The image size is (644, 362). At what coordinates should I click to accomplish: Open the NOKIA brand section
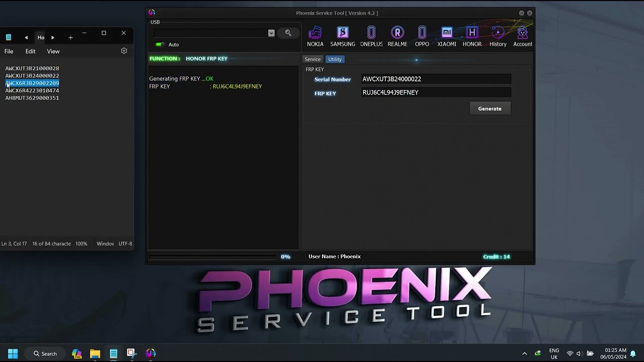(x=315, y=37)
